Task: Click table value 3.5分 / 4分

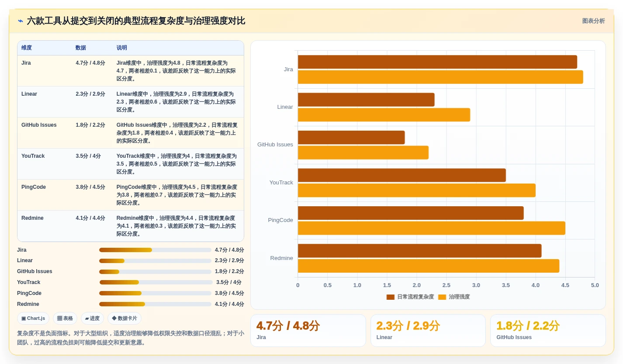Action: [x=88, y=156]
